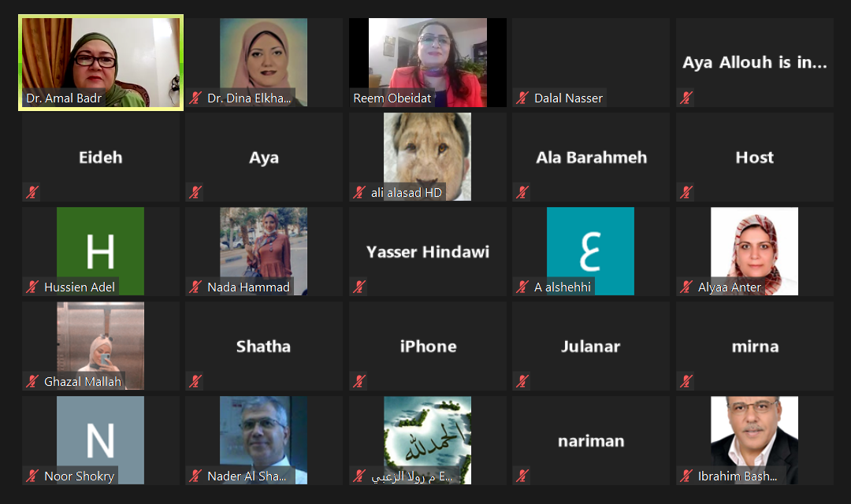Click muted mic icon beside Dr. Dina Elkha
Image resolution: width=851 pixels, height=504 pixels.
point(195,98)
